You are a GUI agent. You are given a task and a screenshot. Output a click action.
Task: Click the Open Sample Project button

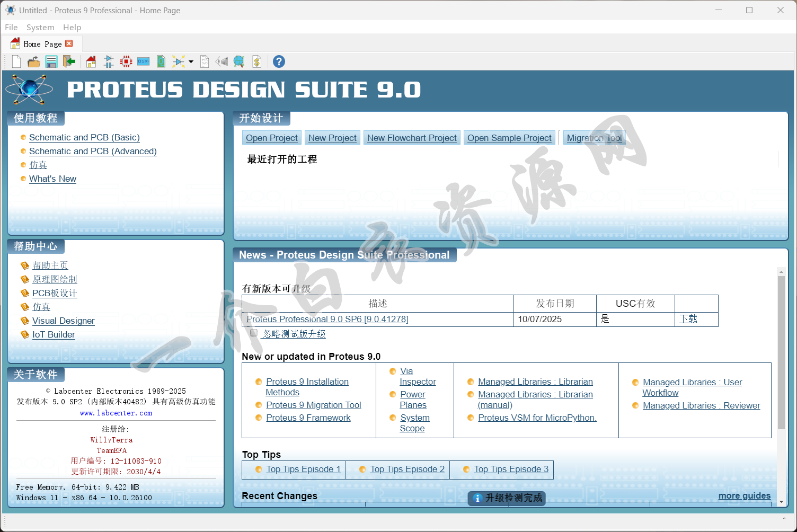coord(509,138)
